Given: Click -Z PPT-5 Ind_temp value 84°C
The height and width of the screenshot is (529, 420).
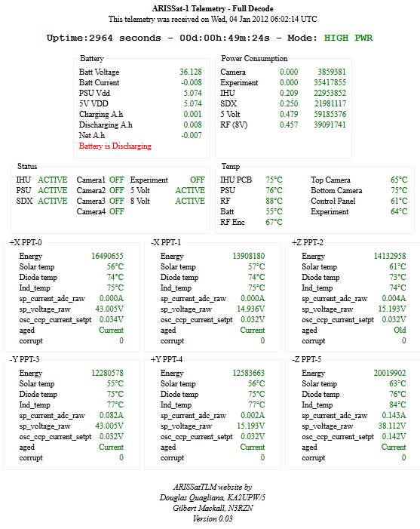Looking at the screenshot, I should tap(397, 404).
